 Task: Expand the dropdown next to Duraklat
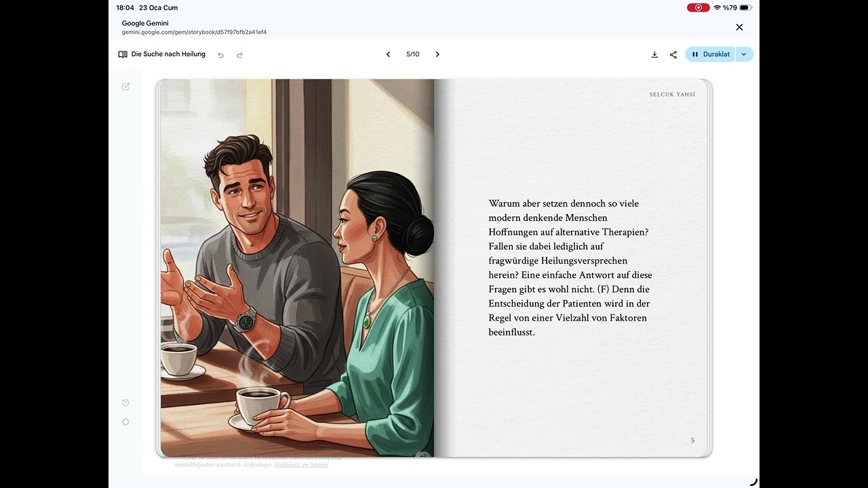point(744,54)
